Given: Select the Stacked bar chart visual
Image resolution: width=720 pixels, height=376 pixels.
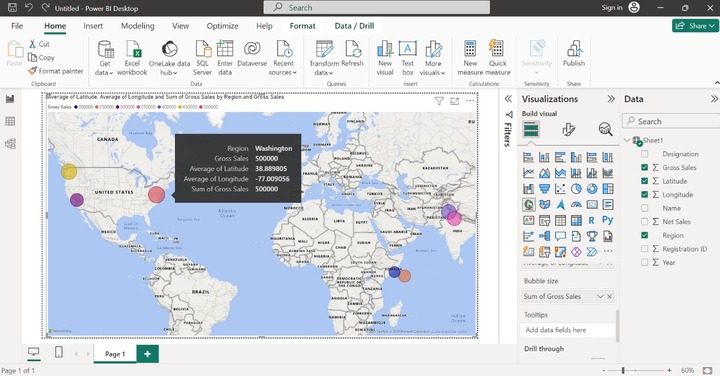Looking at the screenshot, I should pyautogui.click(x=529, y=157).
